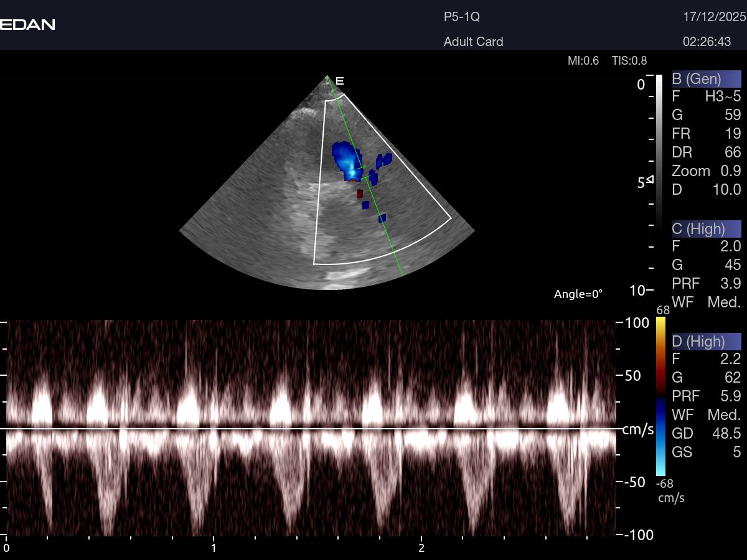Click the 1 second marker on timeline
Image resolution: width=747 pixels, height=560 pixels.
point(214,548)
